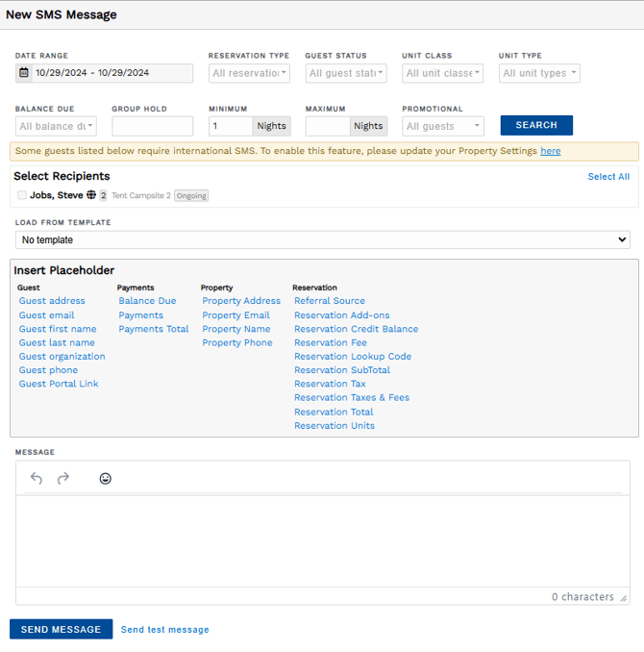The height and width of the screenshot is (652, 644).
Task: Click the redo arrow in message editor
Action: click(63, 478)
